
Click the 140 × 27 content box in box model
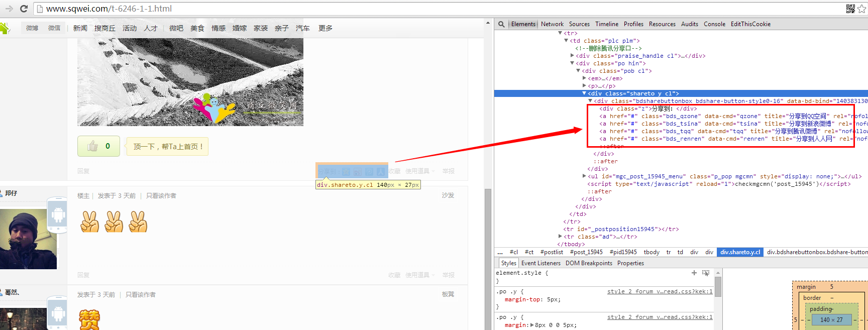click(x=831, y=320)
